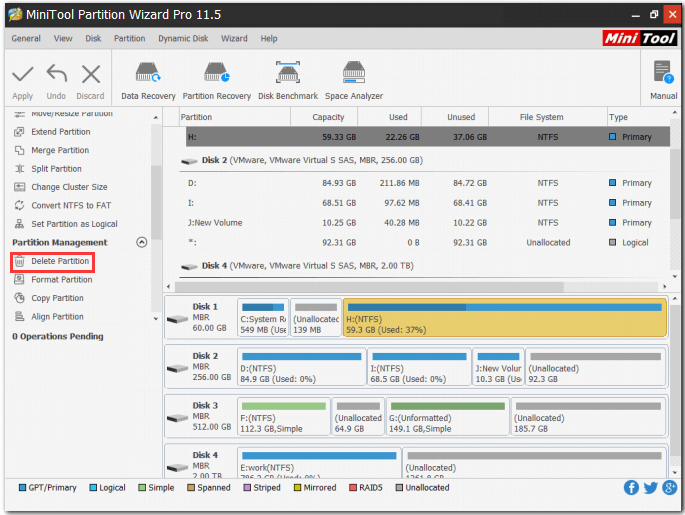This screenshot has width=685, height=515.
Task: Select D:(NTFS) block in Disk 2 map
Action: click(301, 367)
